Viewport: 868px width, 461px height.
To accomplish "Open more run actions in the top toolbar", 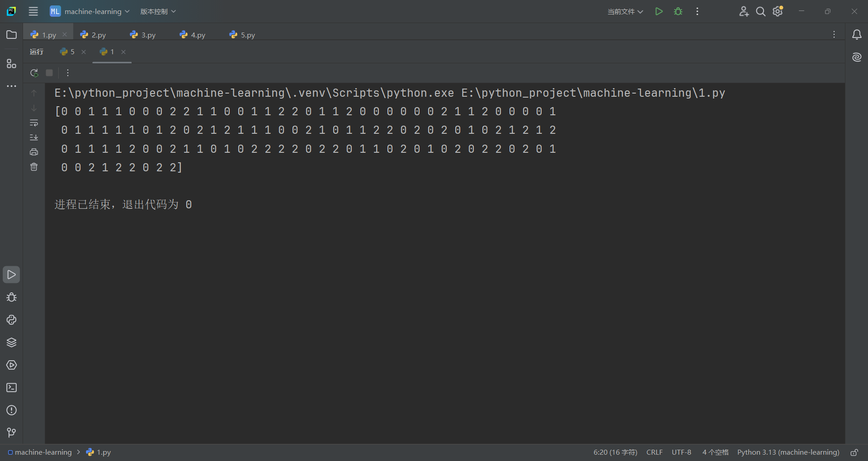I will coord(698,11).
